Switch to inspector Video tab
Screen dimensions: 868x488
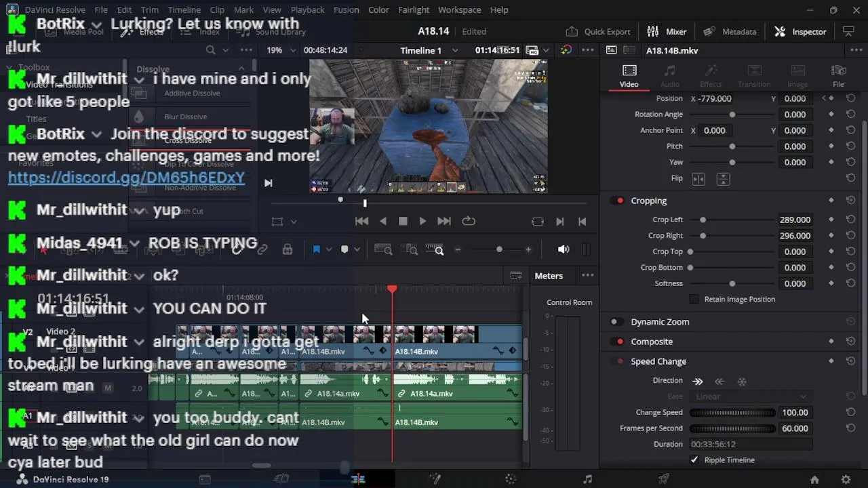pos(629,76)
